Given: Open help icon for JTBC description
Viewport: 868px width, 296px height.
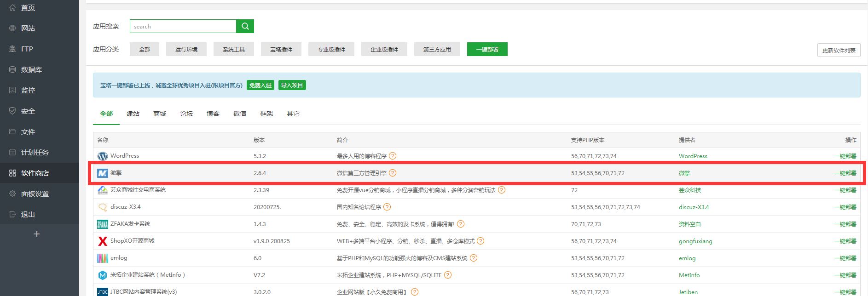Looking at the screenshot, I should coord(415,292).
